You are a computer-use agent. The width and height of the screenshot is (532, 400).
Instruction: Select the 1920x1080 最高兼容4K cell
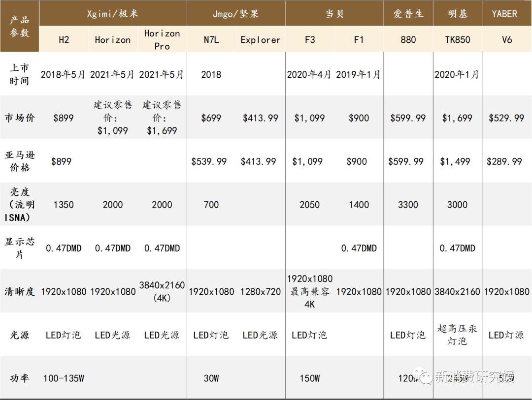pos(310,292)
